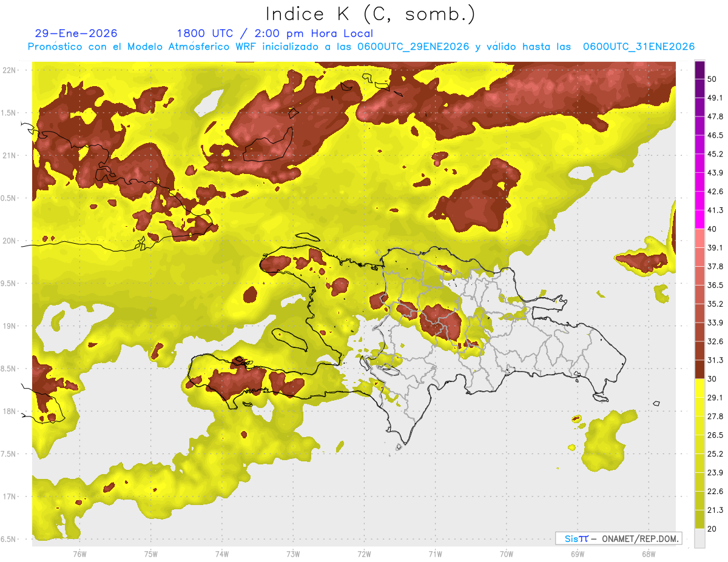This screenshot has width=728, height=562.
Task: Click the legend value '37.8'
Action: tap(715, 267)
